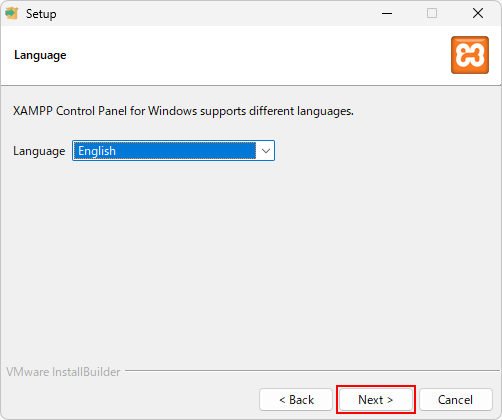
Task: Click the bold Language page heading
Action: pos(40,55)
